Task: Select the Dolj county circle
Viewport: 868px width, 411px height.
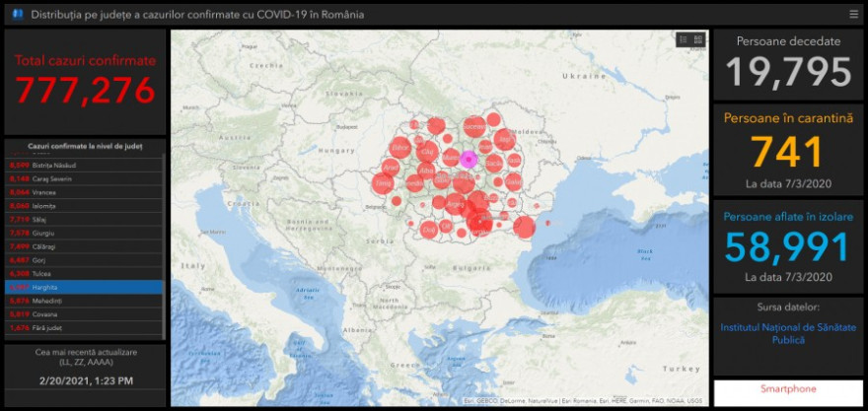Action: point(429,228)
